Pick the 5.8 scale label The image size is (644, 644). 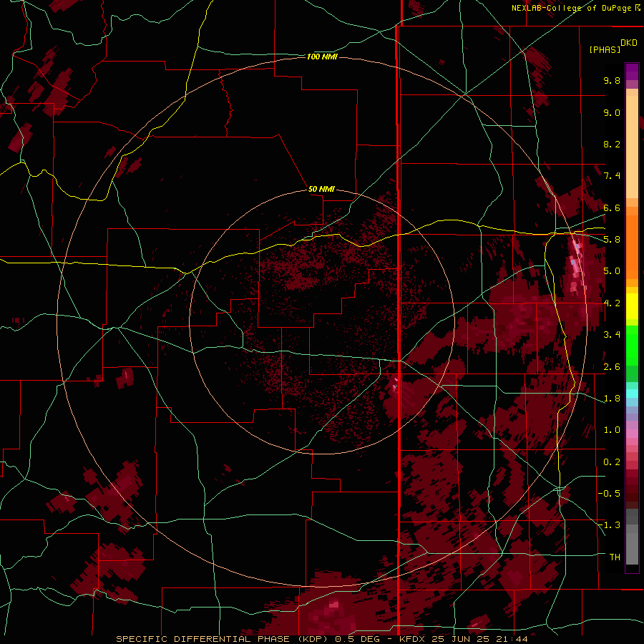point(612,240)
